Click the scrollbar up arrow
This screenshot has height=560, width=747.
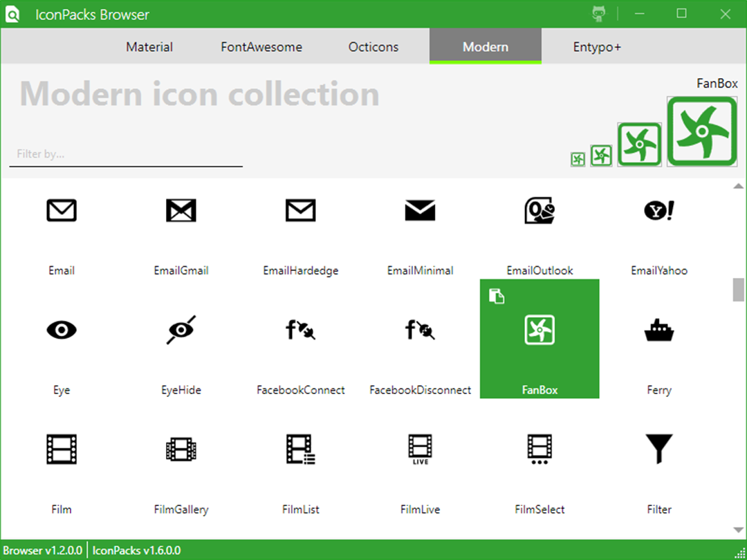pyautogui.click(x=738, y=186)
